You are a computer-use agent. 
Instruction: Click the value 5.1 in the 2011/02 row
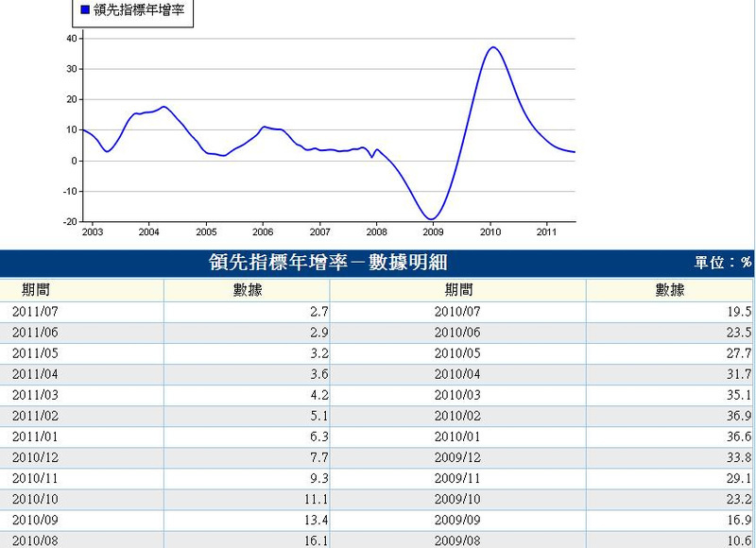(319, 416)
